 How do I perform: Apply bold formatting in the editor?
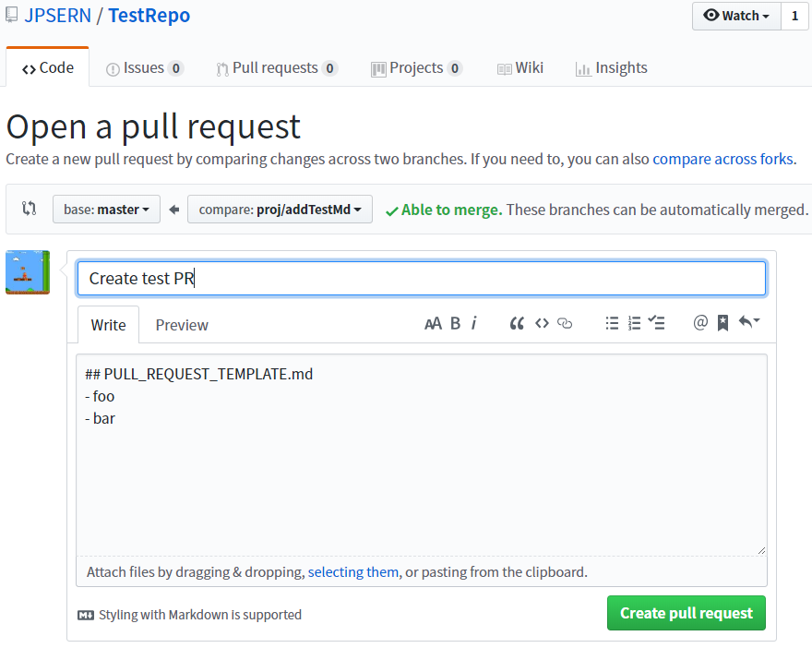point(455,323)
